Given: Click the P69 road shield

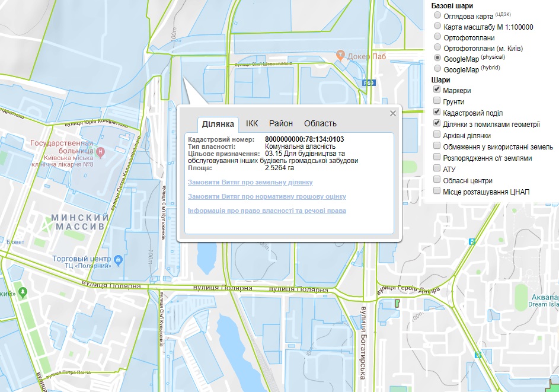Looking at the screenshot, I should point(369,84).
